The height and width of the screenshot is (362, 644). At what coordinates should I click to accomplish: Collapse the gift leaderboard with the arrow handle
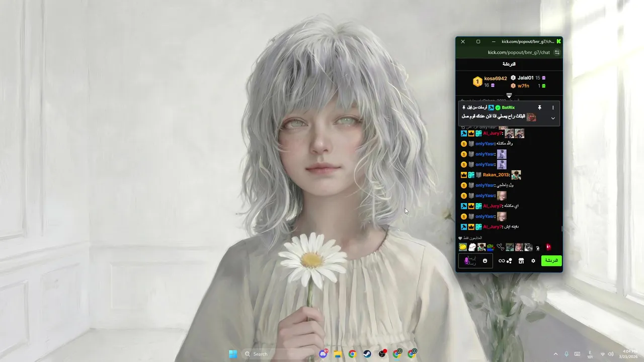509,95
